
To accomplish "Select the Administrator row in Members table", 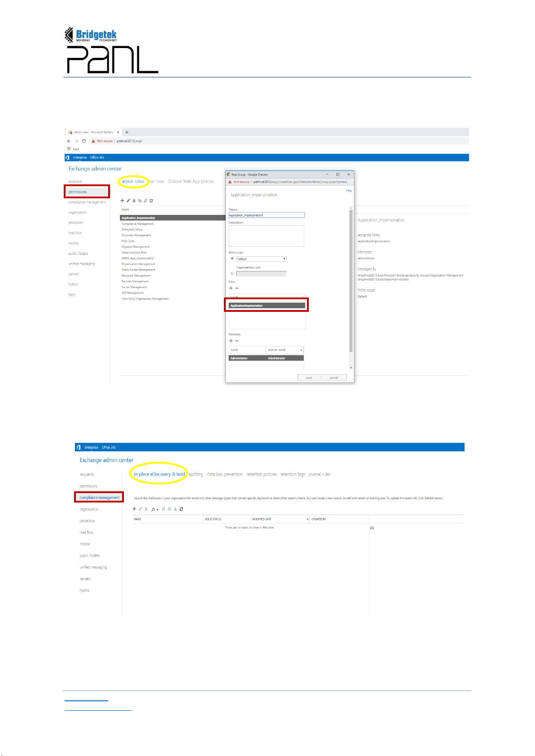I will 266,358.
